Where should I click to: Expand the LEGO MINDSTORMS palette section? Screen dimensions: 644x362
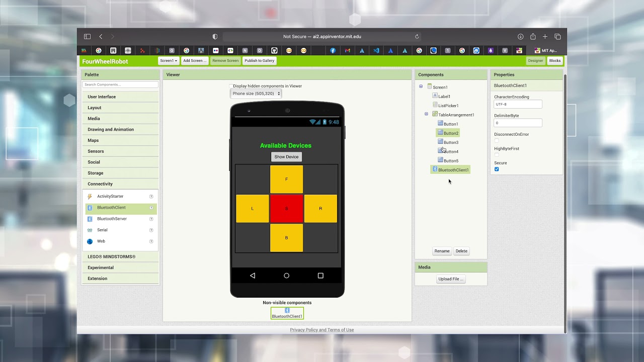click(120, 256)
